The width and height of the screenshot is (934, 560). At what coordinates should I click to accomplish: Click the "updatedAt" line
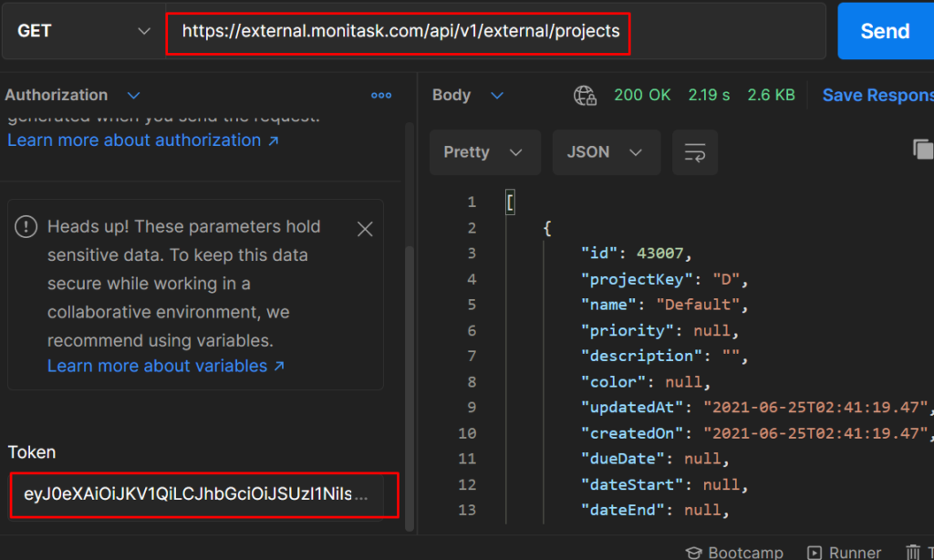click(757, 408)
